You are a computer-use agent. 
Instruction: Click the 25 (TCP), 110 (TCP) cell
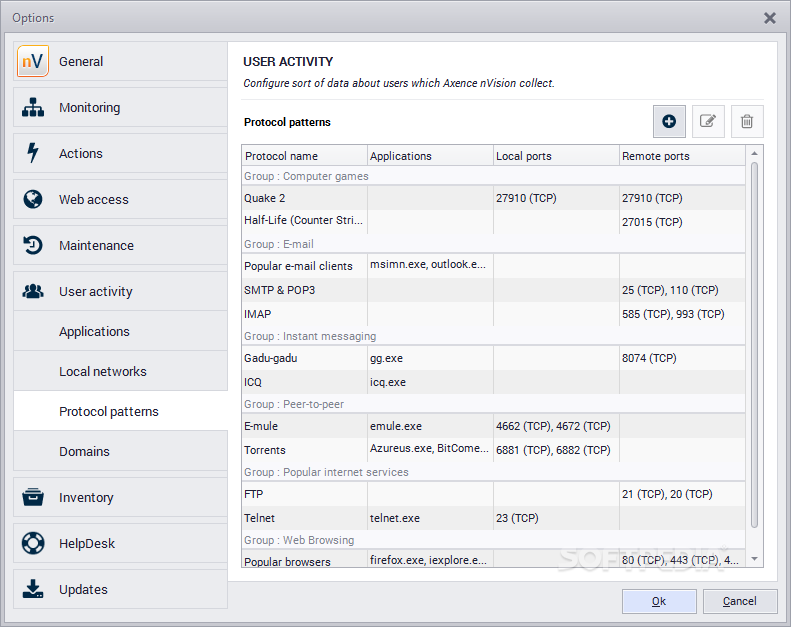click(x=682, y=290)
